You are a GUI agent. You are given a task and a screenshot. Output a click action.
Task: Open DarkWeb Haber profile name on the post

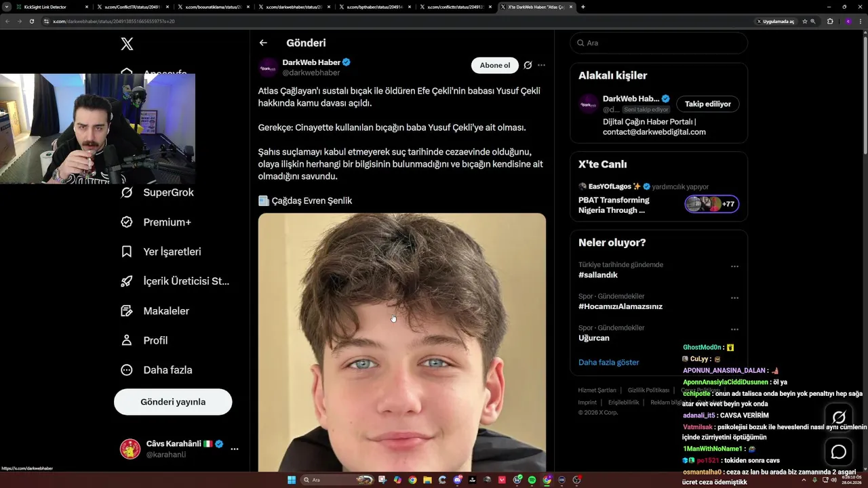coord(311,62)
